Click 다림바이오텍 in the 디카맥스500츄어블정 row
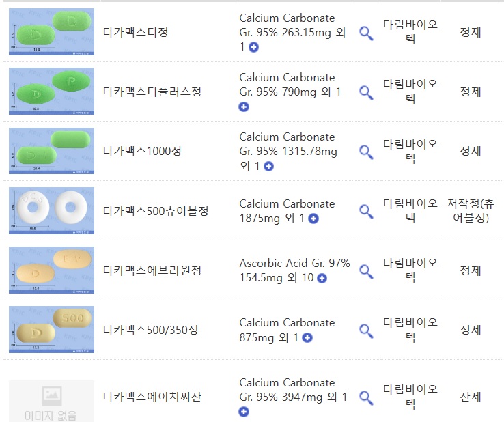 [410, 210]
